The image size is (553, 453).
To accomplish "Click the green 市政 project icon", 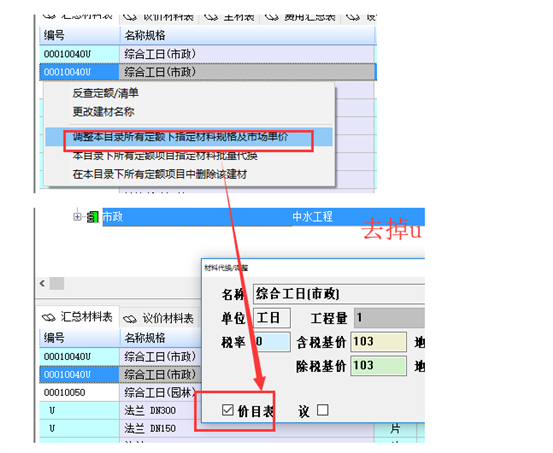I will (x=93, y=217).
